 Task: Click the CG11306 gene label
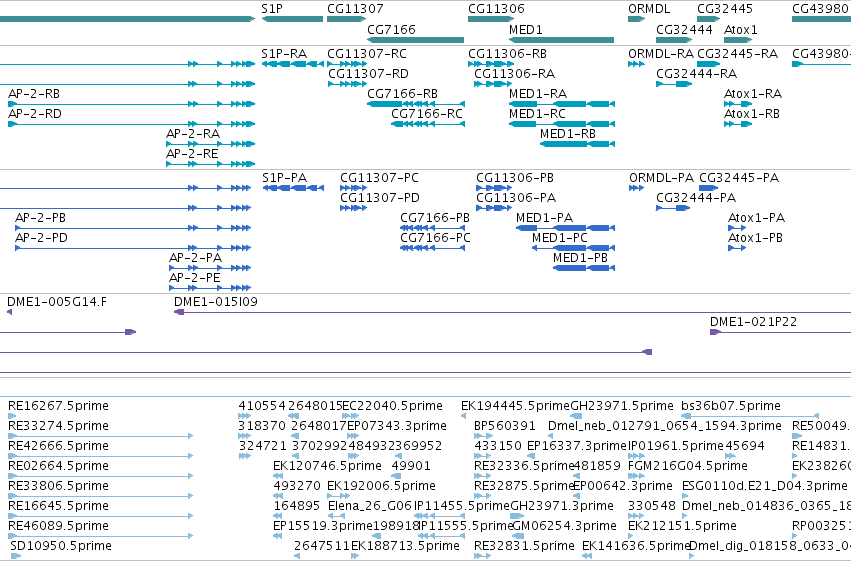496,9
